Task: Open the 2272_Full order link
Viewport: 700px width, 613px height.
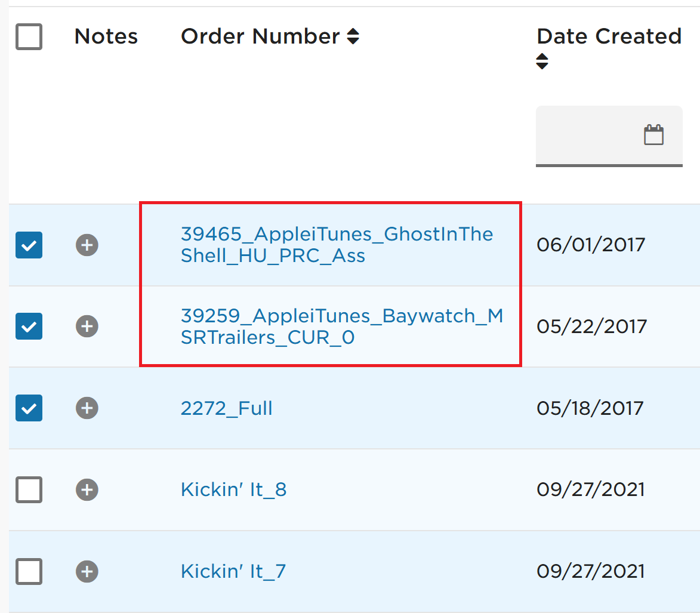Action: [x=226, y=408]
